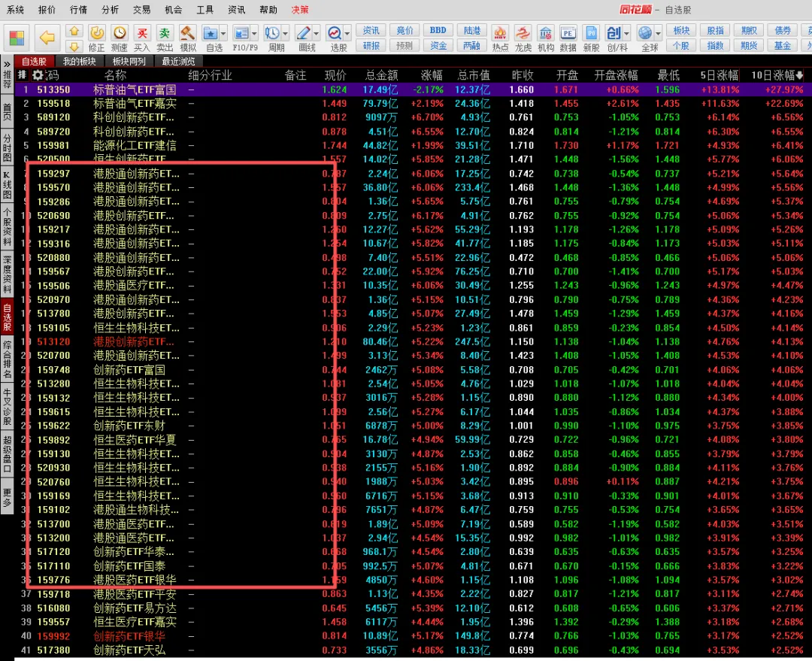The height and width of the screenshot is (661, 812).
Task: Click the 周期 period clock icon
Action: 272,33
